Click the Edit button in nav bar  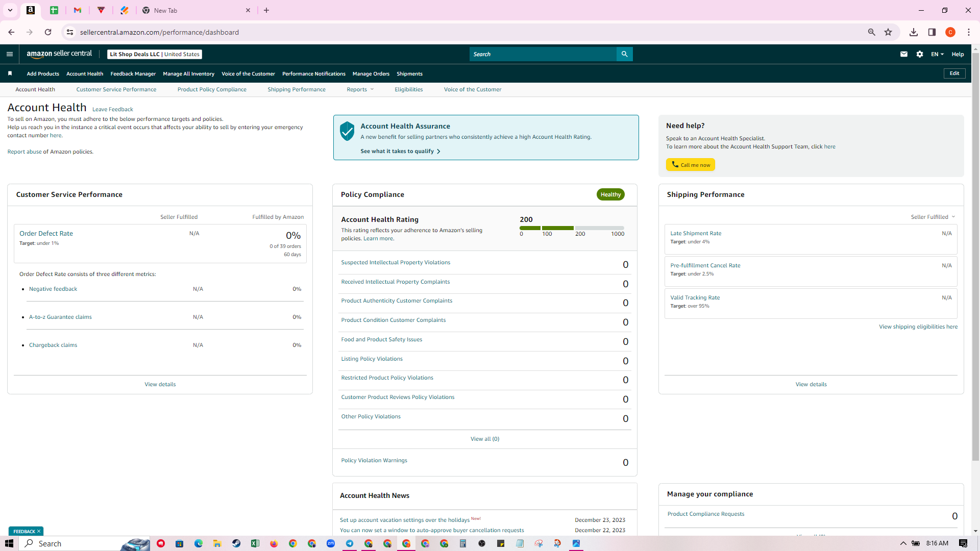(954, 73)
